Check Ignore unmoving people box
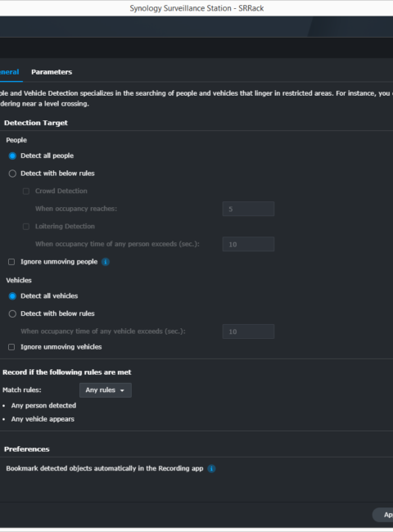The image size is (393, 532). click(11, 262)
